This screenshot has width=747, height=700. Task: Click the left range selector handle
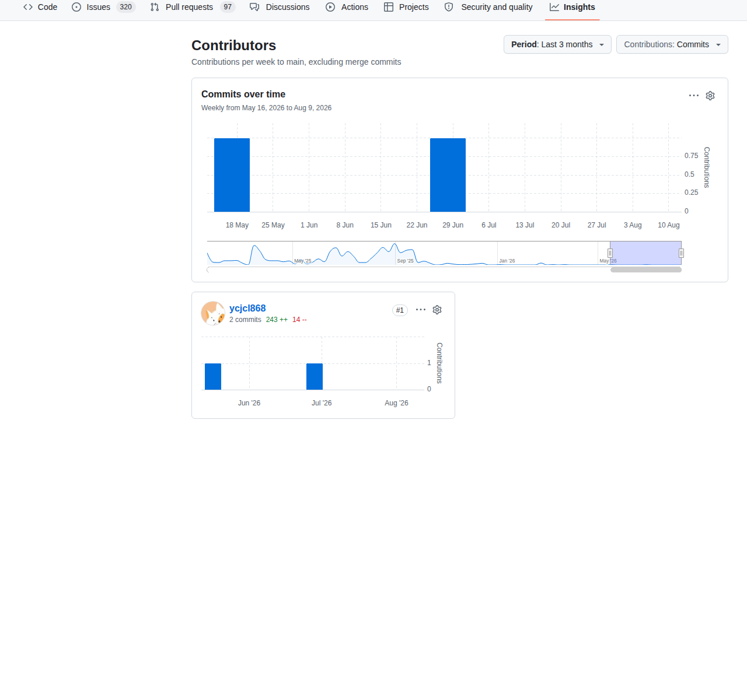(610, 253)
